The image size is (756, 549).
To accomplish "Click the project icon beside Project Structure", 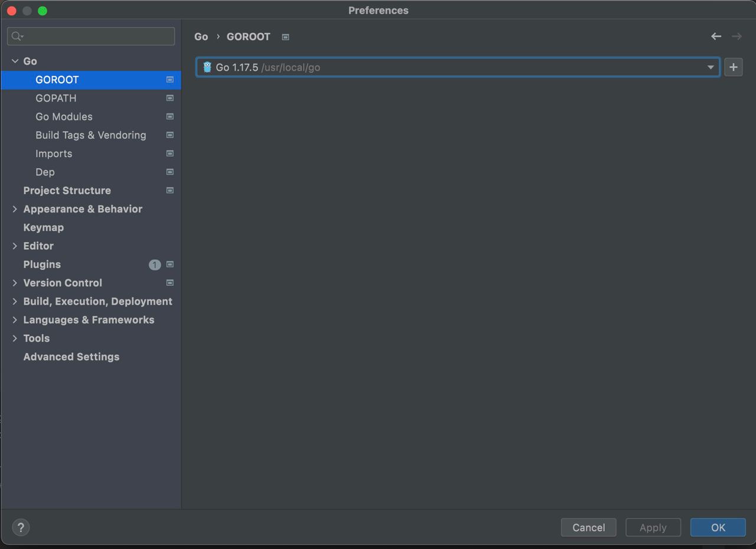I will pyautogui.click(x=170, y=191).
